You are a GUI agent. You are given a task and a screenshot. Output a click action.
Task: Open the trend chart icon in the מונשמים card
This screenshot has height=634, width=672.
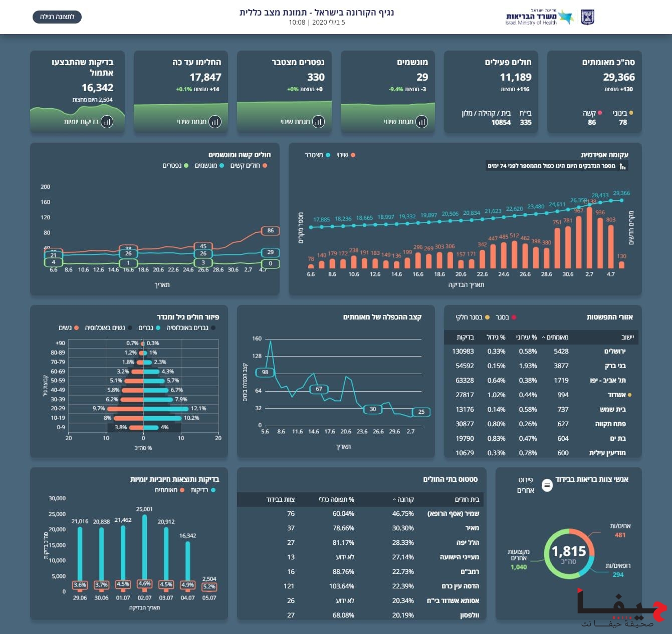[421, 122]
